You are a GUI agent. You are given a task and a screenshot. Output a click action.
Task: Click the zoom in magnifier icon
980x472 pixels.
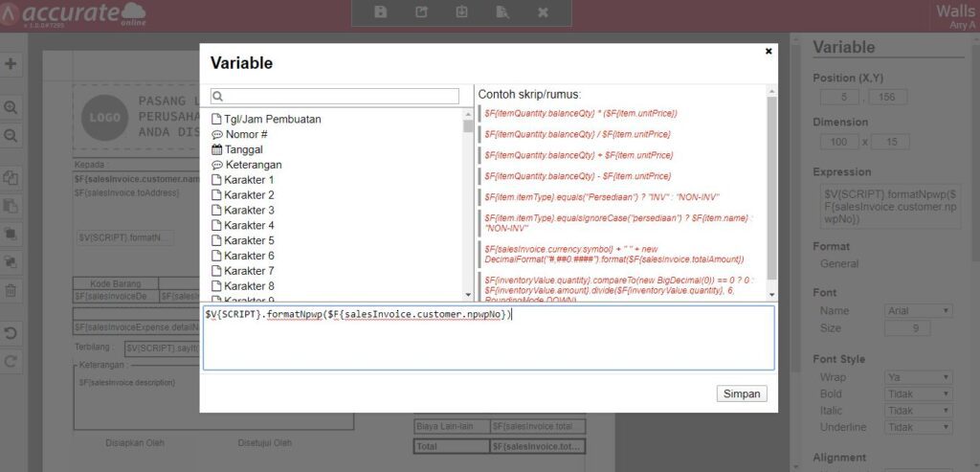(11, 107)
